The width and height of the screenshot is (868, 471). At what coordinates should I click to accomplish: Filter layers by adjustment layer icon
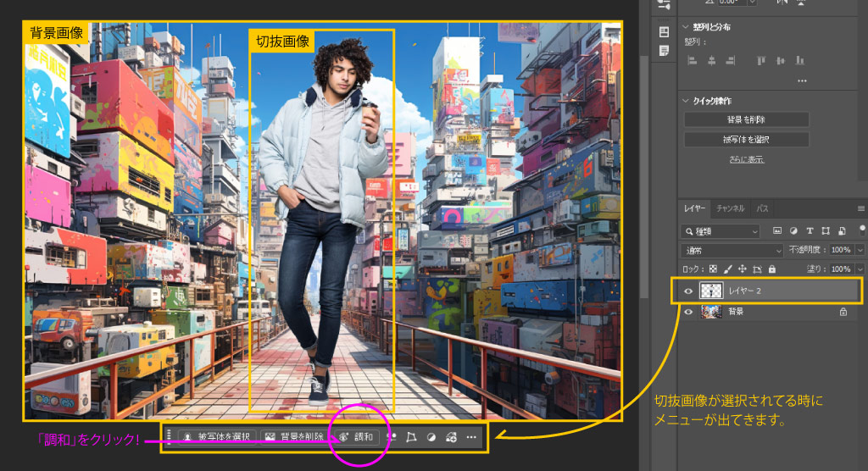793,230
